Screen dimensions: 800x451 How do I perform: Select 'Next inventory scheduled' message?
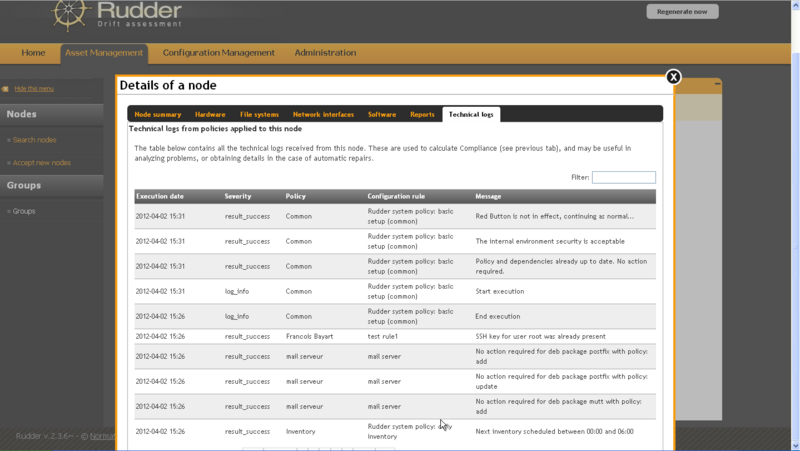[x=555, y=432]
